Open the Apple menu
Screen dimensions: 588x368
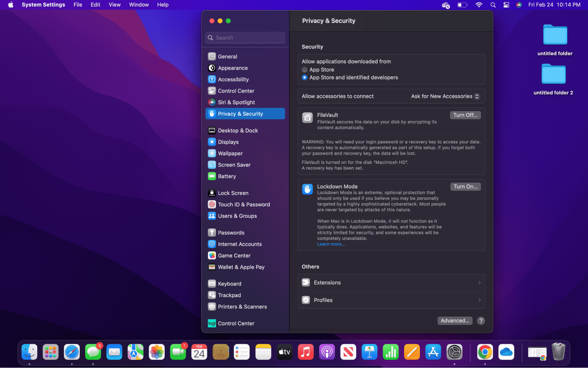pyautogui.click(x=11, y=5)
